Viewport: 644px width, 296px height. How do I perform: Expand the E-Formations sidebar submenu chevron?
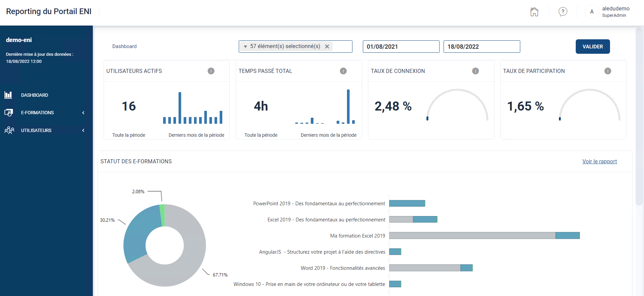pyautogui.click(x=83, y=113)
